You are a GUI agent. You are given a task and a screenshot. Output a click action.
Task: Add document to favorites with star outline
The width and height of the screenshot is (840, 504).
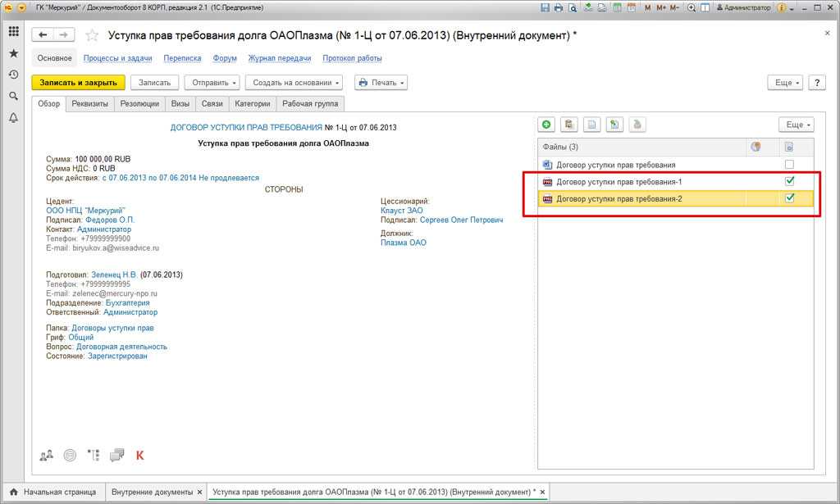click(x=92, y=35)
